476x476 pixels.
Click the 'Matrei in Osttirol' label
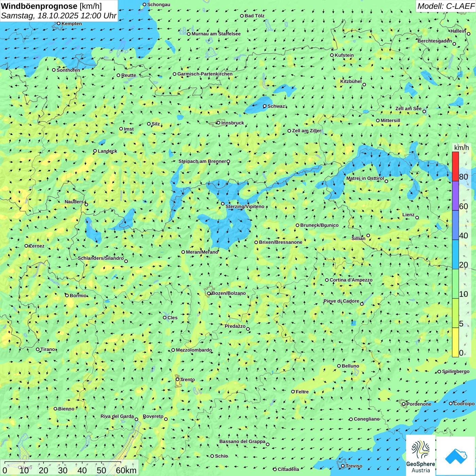(x=365, y=178)
